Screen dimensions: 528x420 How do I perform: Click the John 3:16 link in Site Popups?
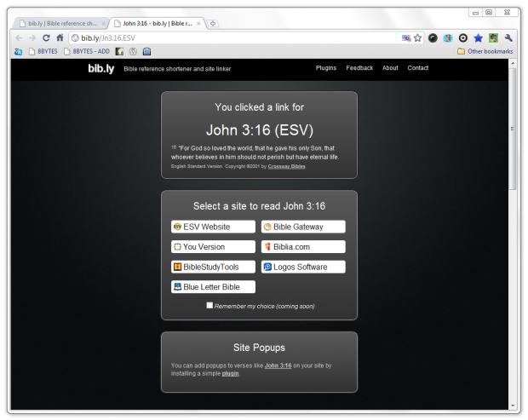[278, 365]
